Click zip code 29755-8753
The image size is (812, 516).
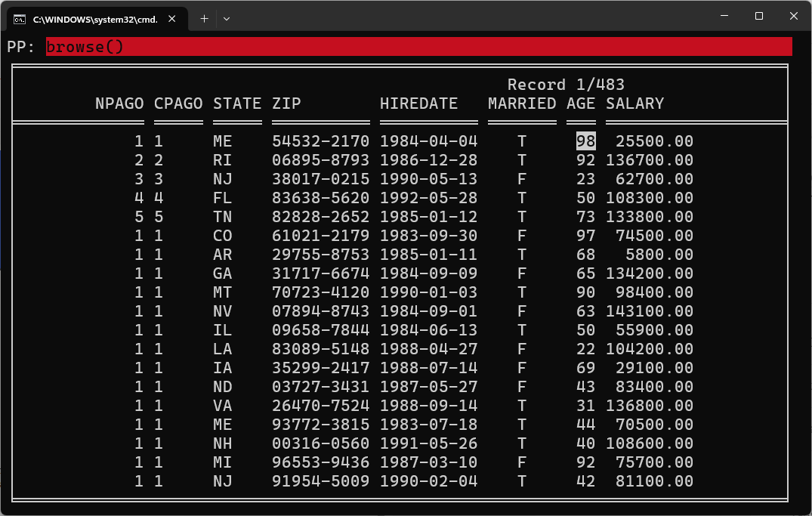pos(320,255)
